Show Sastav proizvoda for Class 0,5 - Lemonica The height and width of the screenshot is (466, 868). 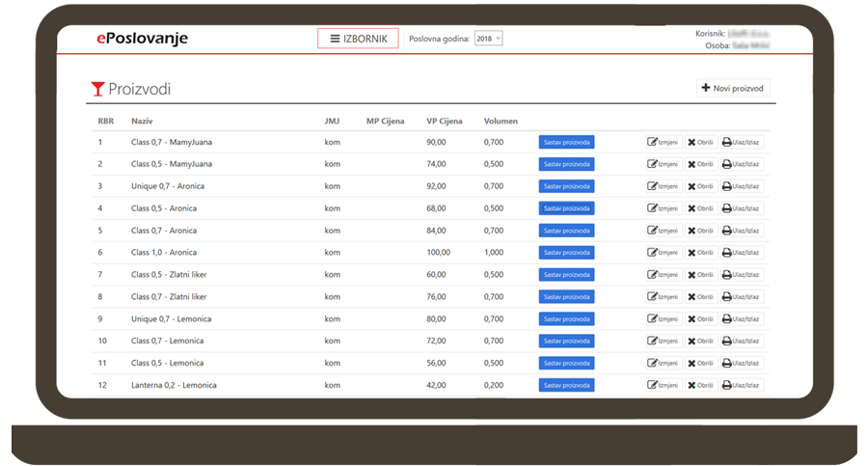(x=566, y=363)
